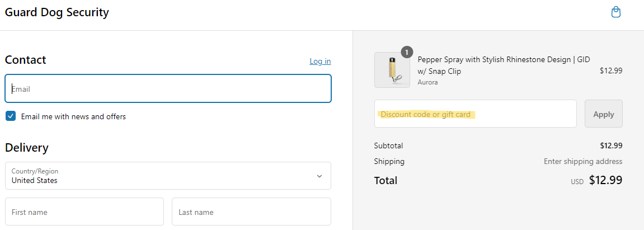Click the Contact section heading
Image resolution: width=644 pixels, height=230 pixels.
(x=26, y=60)
